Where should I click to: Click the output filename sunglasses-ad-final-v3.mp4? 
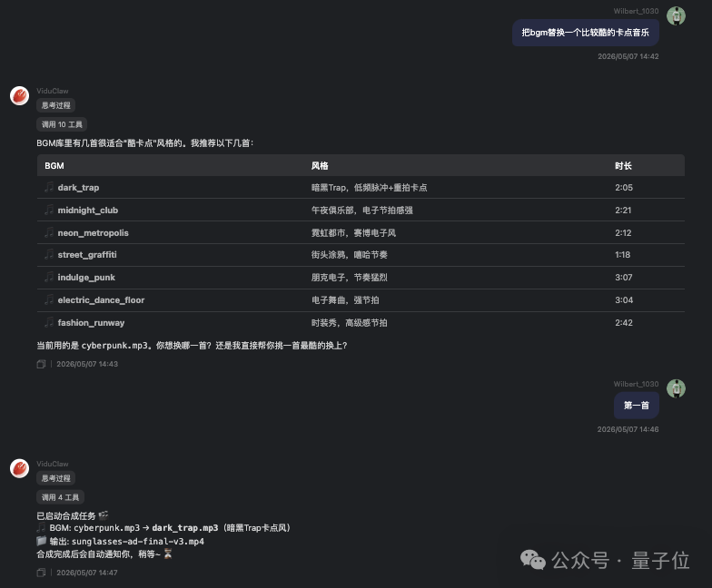tap(138, 541)
